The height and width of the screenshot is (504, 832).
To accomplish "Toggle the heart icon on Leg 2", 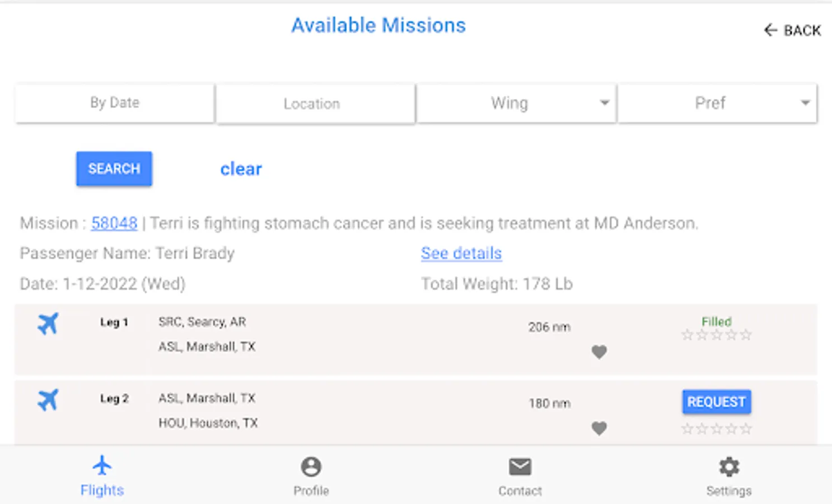I will [x=599, y=428].
